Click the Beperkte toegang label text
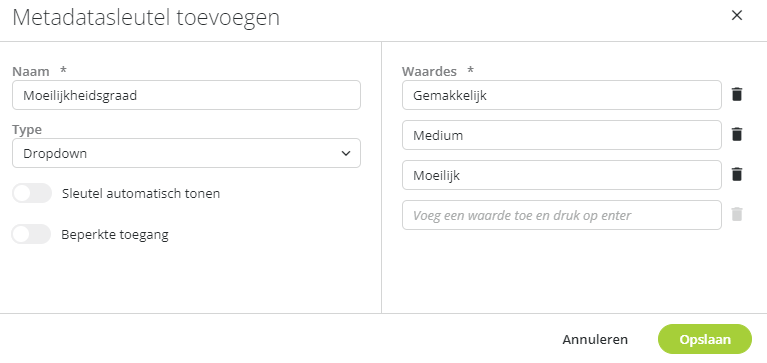 [x=115, y=235]
